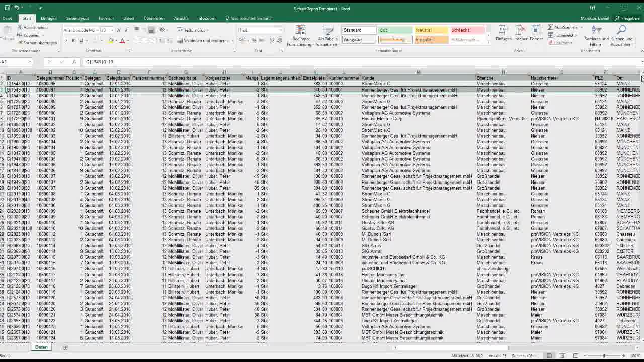Screen dimensions: 644x362
Task: Expand the cell styles gallery
Action: click(489, 42)
